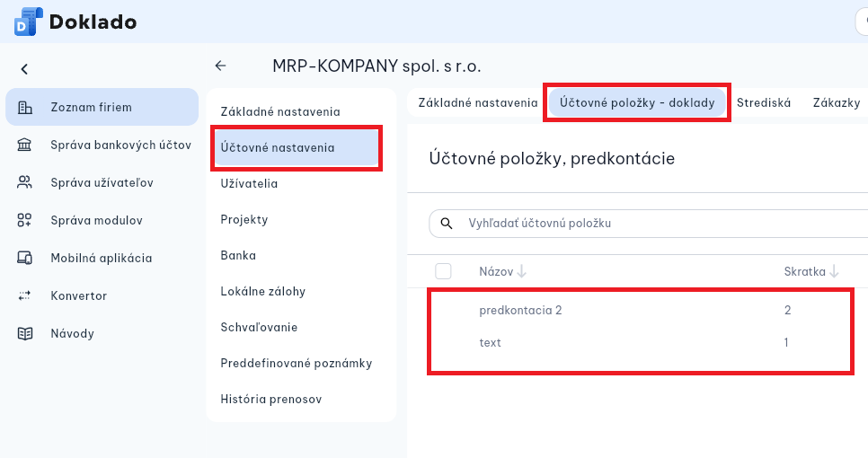
Task: Open the Účtovné položky - doklady tab
Action: [637, 102]
